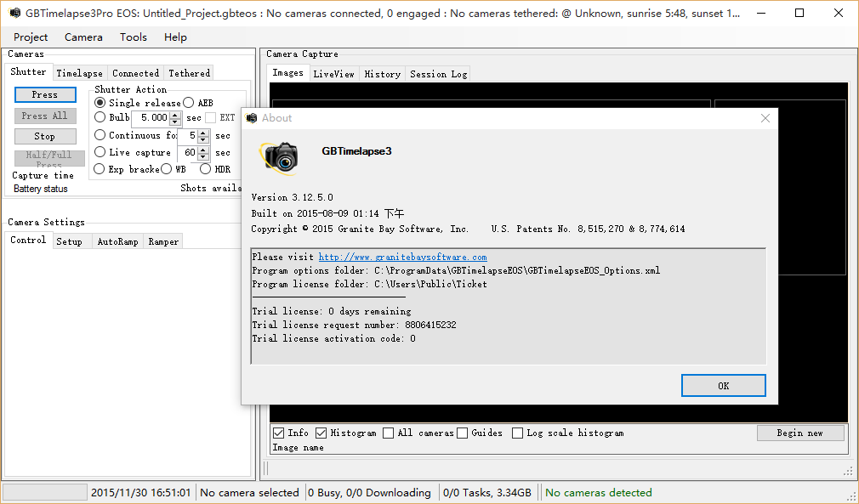Screen dimensions: 859x504
Task: Switch to the Timelapse tab
Action: [79, 73]
